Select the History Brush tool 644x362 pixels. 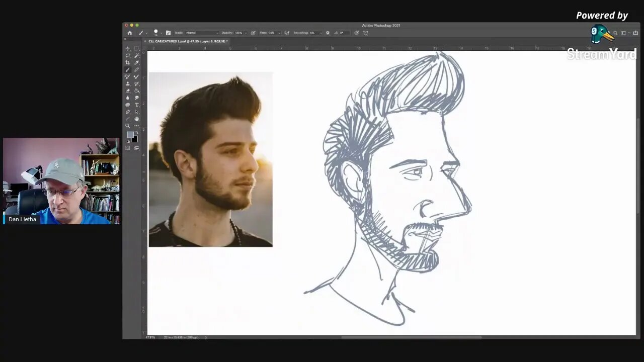click(x=137, y=83)
